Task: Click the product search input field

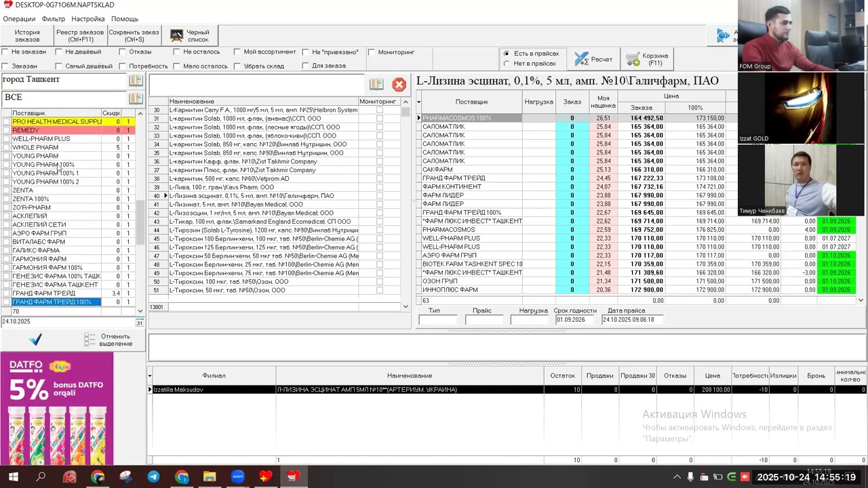Action: point(258,84)
